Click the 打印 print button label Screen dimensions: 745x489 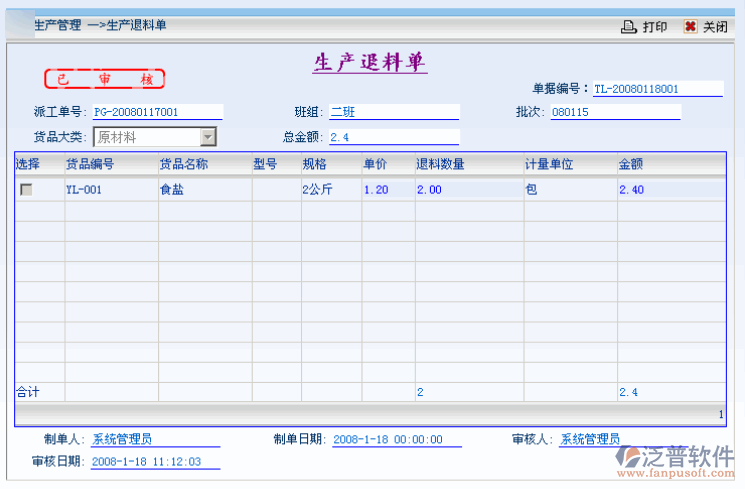pos(655,27)
